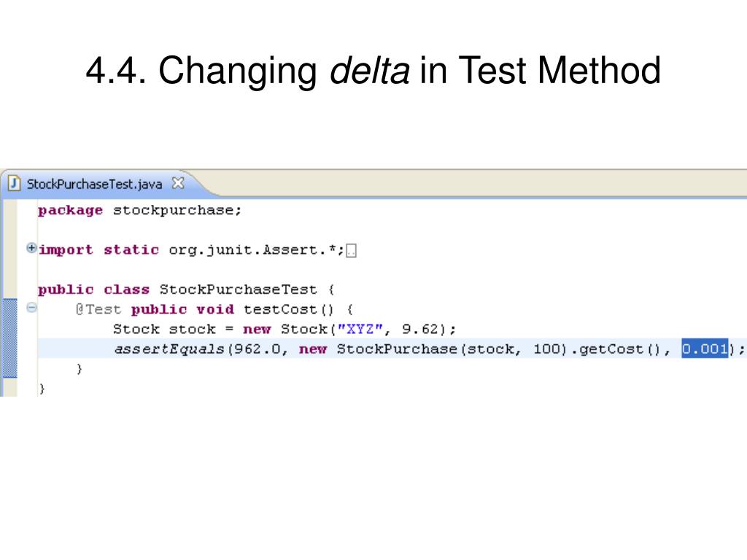Close the StockPurchaseTest.java tab
The image size is (747, 560).
(x=178, y=183)
